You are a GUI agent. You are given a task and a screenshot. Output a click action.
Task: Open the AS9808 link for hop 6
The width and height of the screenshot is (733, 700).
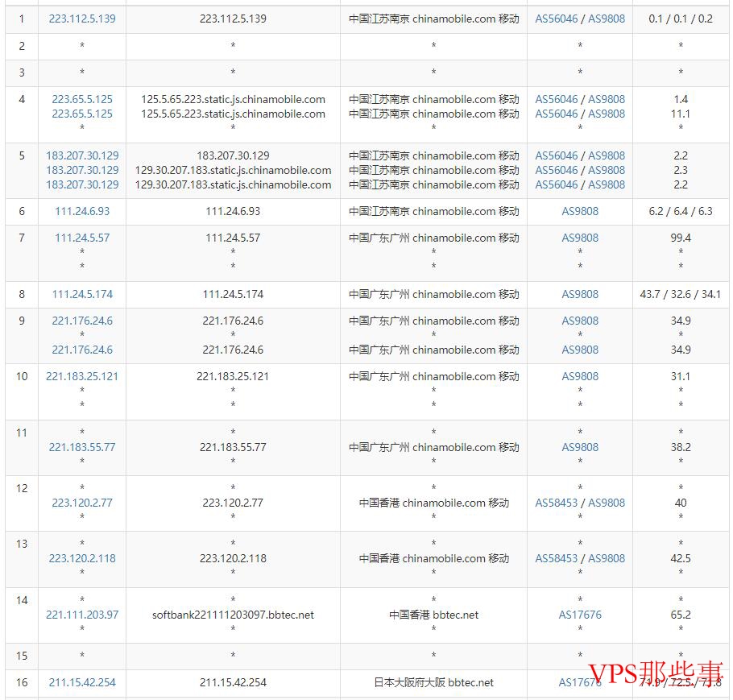(x=580, y=211)
